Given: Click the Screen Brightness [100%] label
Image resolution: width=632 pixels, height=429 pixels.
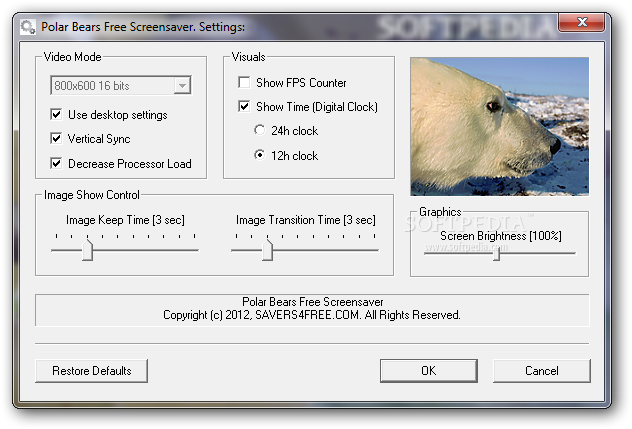Looking at the screenshot, I should (501, 236).
